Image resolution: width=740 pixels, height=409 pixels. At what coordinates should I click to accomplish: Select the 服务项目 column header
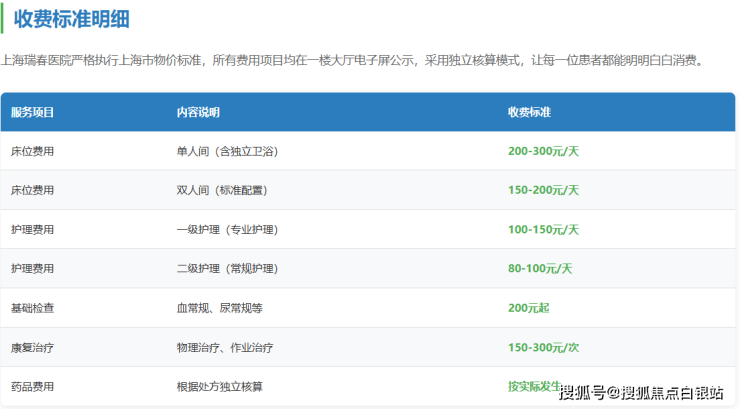click(32, 112)
